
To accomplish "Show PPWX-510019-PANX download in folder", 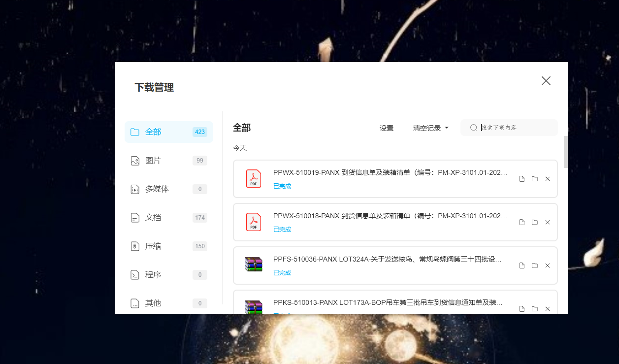I will [x=535, y=179].
